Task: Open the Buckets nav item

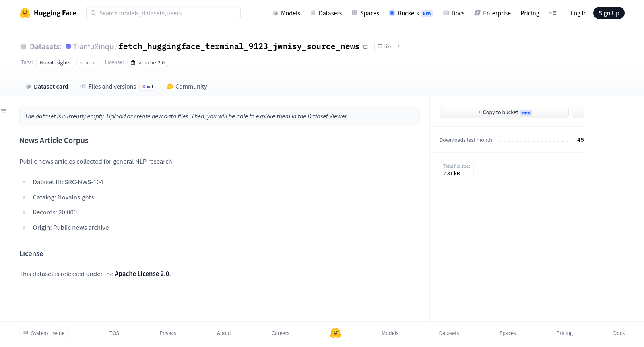Action: pos(411,13)
